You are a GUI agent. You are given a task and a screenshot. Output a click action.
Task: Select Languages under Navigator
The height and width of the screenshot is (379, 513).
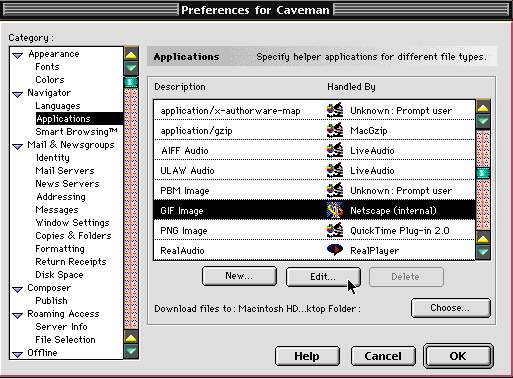(58, 106)
